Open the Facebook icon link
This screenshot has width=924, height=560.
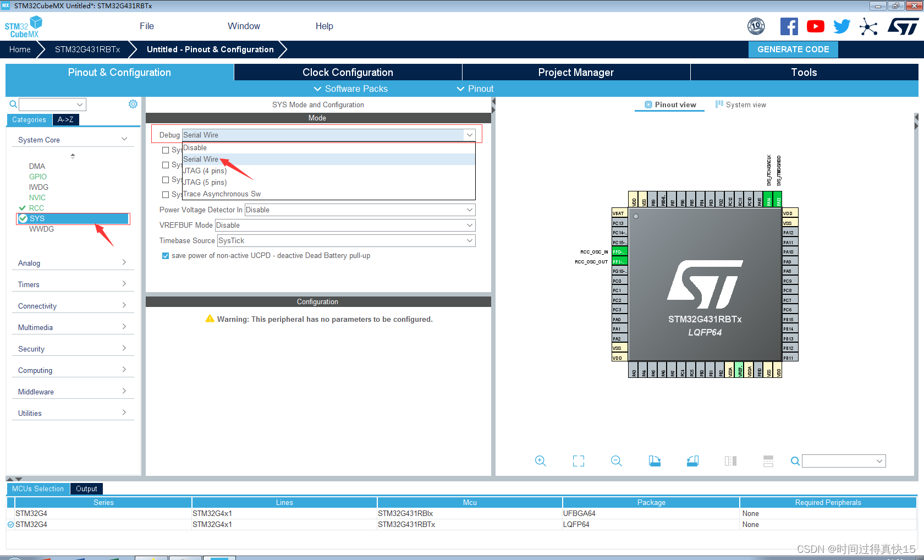789,26
